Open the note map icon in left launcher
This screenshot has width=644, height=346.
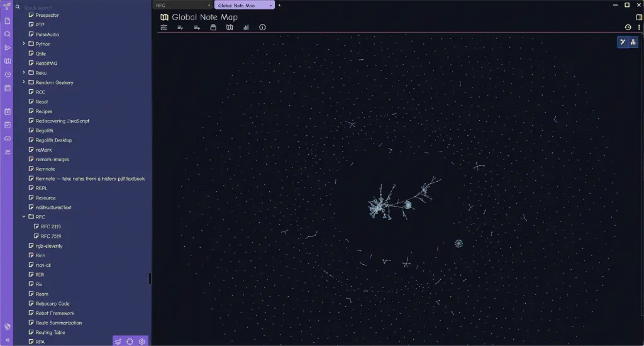pyautogui.click(x=8, y=61)
